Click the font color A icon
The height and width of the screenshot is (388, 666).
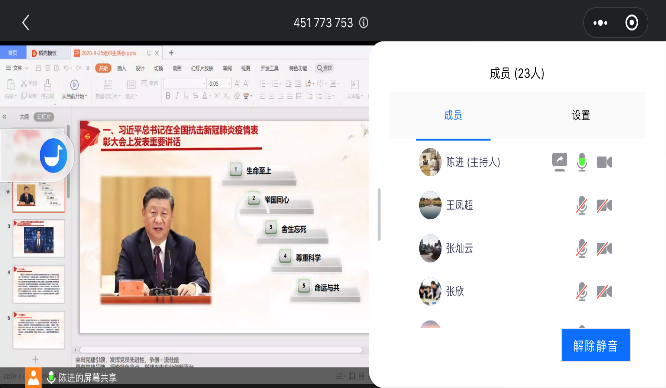pyautogui.click(x=205, y=96)
